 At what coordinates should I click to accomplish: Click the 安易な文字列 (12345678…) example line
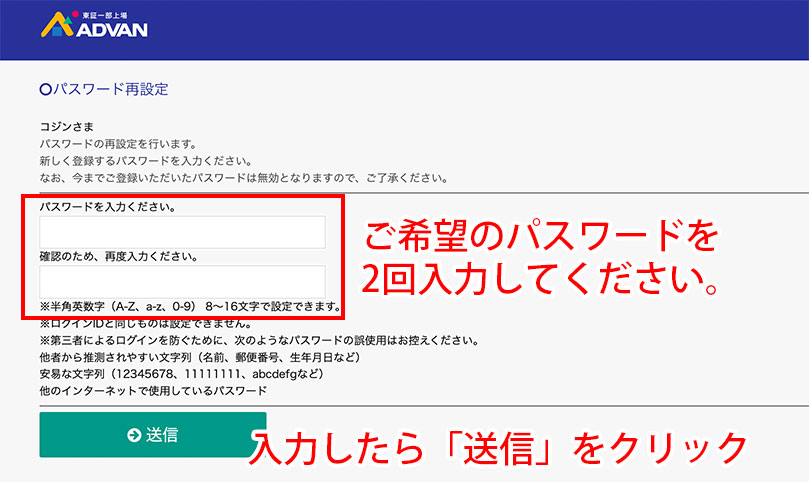tap(181, 373)
